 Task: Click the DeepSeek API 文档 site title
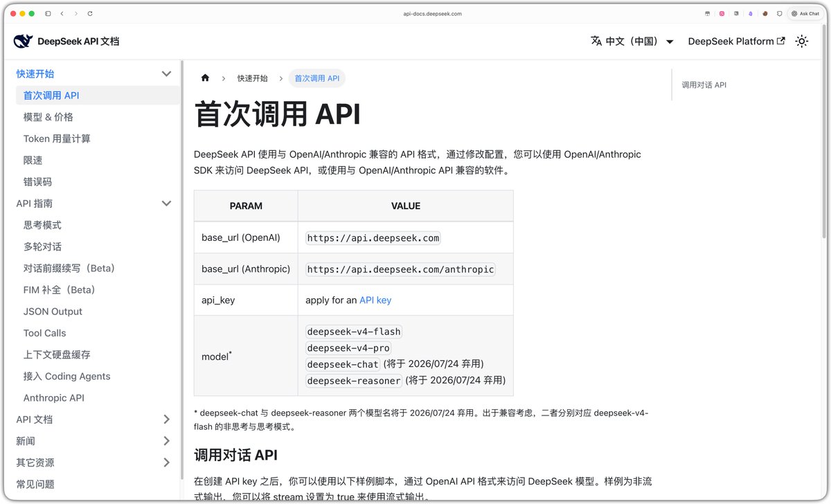pyautogui.click(x=78, y=42)
